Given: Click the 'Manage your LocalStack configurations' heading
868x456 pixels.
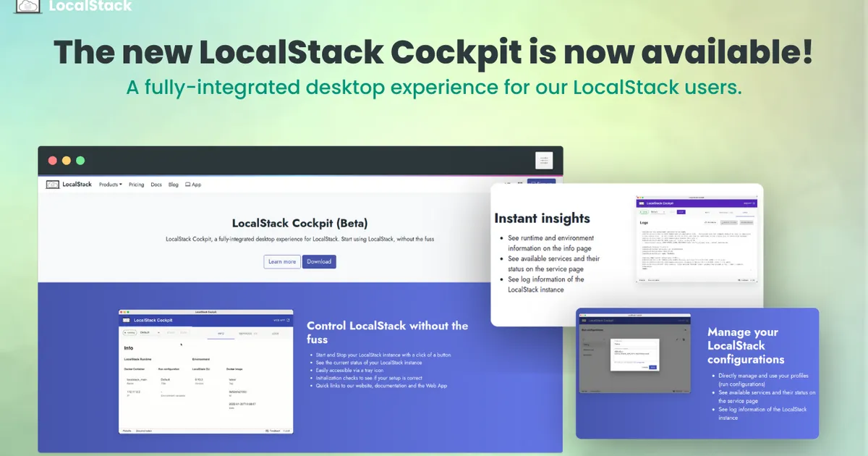Looking at the screenshot, I should 746,345.
